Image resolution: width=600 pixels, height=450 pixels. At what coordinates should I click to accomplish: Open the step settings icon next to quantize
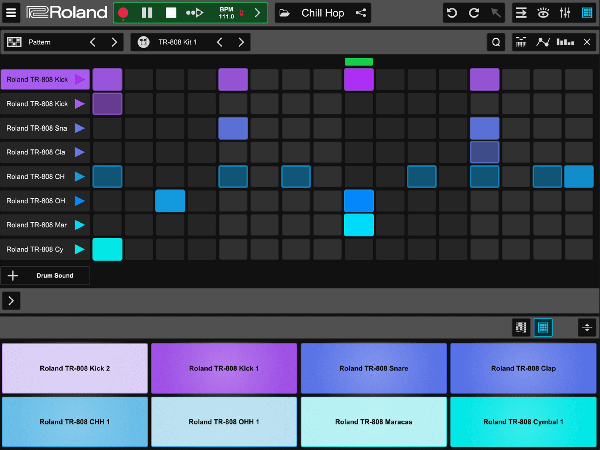(x=521, y=42)
